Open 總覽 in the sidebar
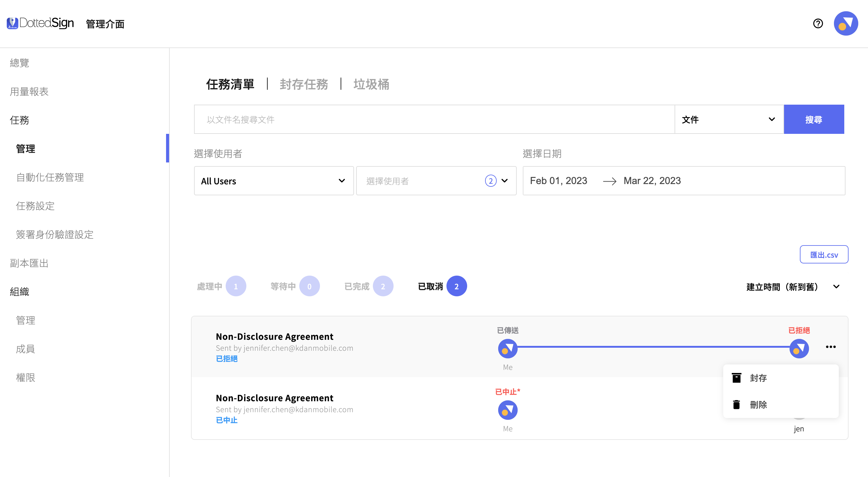 (19, 63)
